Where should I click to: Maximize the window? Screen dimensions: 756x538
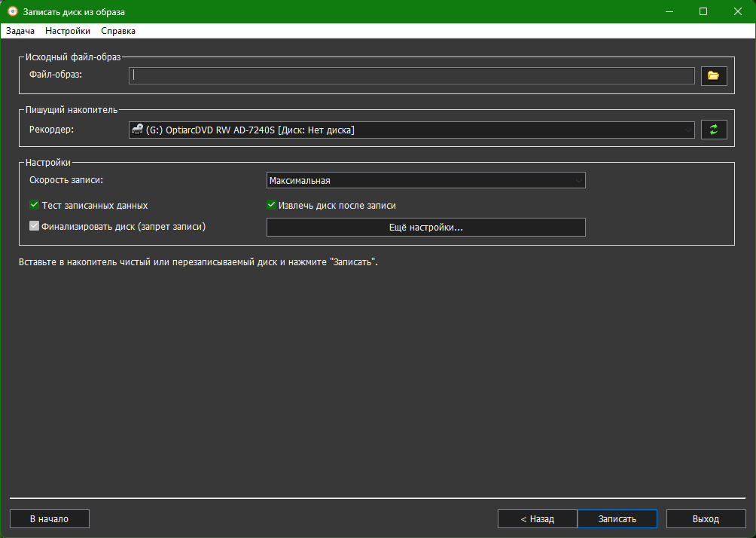pos(703,12)
